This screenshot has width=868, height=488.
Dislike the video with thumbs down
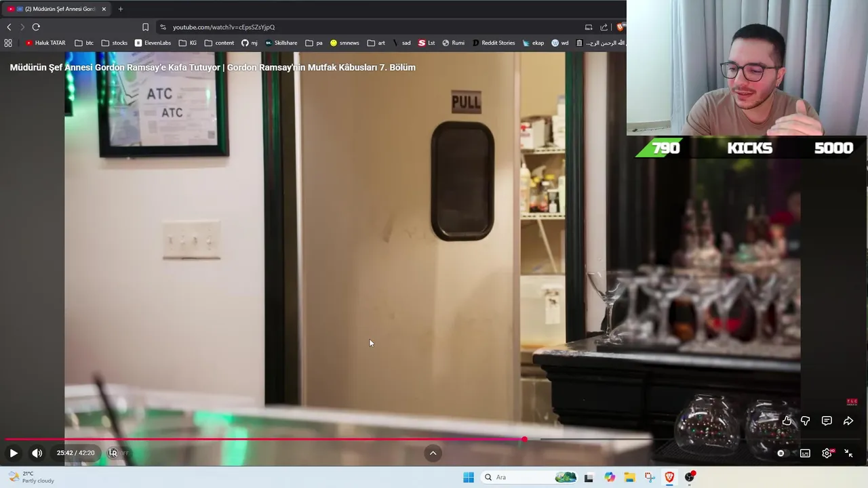click(x=806, y=421)
